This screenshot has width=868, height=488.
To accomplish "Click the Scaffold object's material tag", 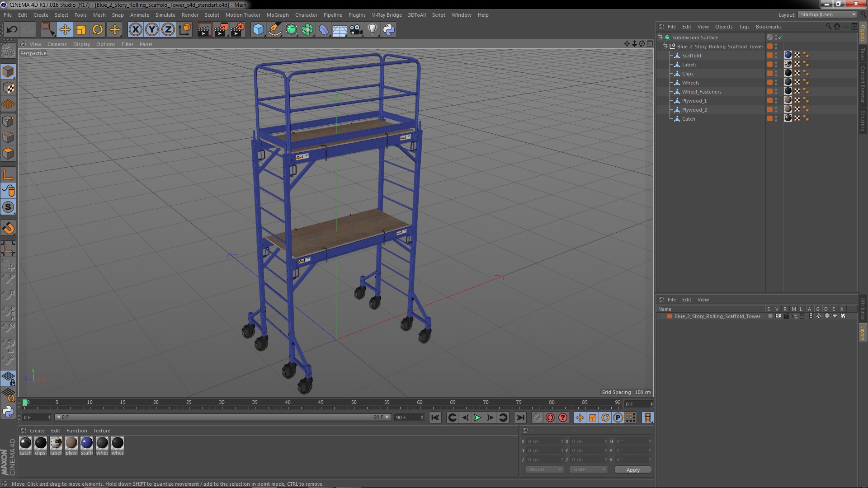I will coord(788,55).
